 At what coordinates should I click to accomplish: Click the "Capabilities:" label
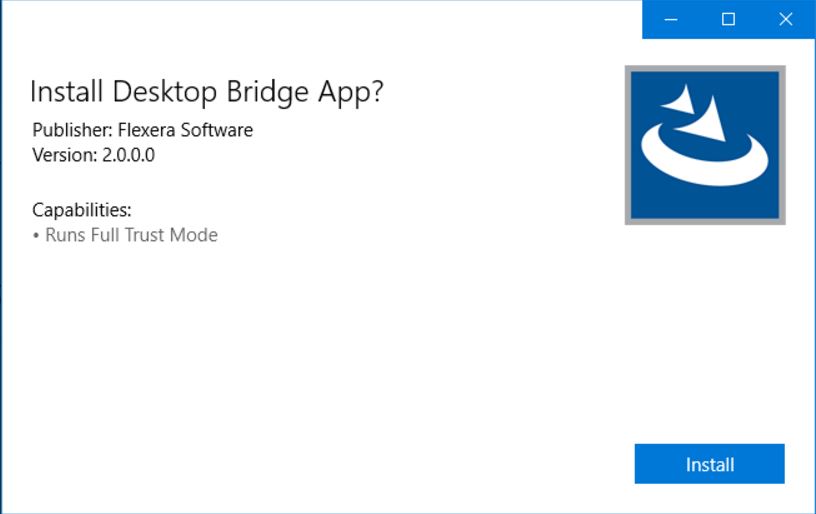click(82, 210)
